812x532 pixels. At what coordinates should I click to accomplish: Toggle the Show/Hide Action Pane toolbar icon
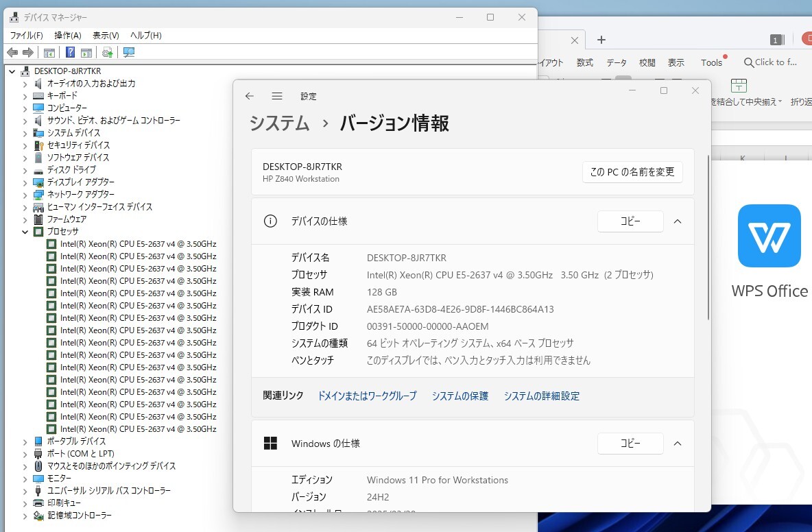coord(86,52)
